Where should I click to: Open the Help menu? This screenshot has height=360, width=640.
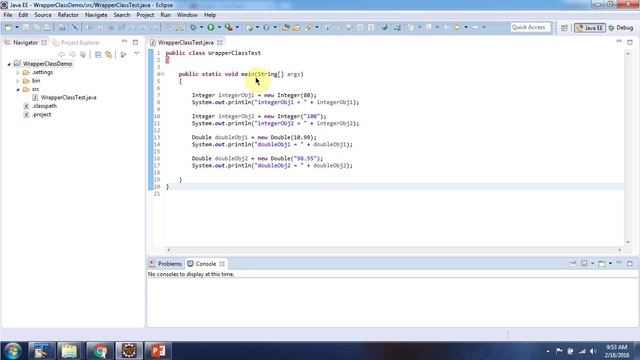[210, 15]
